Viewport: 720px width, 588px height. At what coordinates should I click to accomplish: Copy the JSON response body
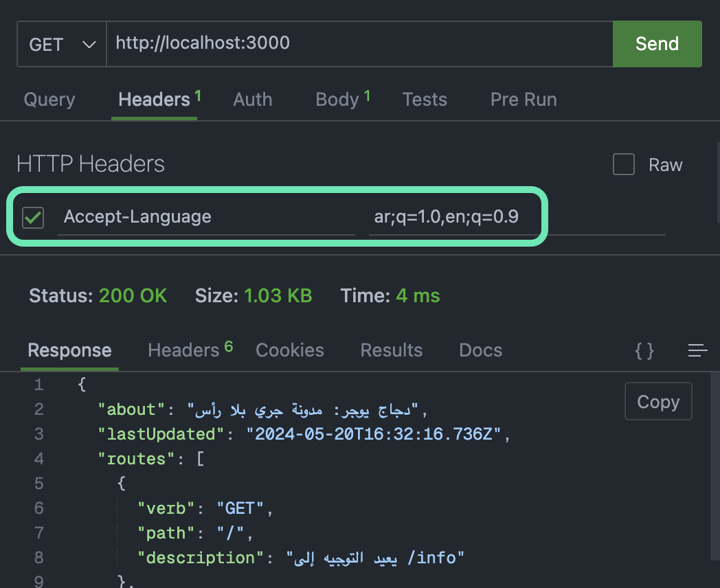click(x=657, y=401)
